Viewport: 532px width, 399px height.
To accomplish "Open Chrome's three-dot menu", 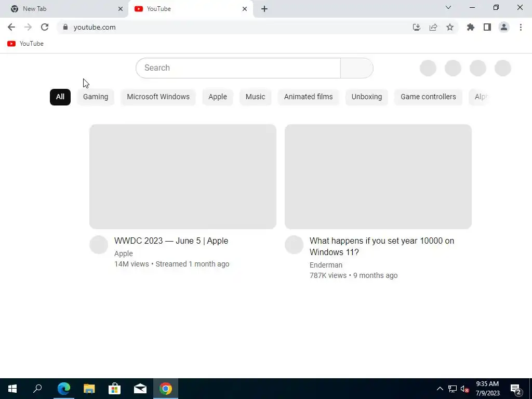I will pos(521,27).
